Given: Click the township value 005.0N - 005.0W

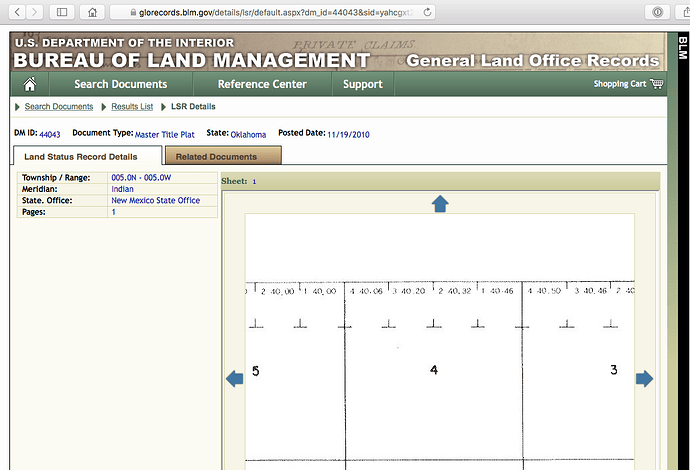Looking at the screenshot, I should coord(141,177).
